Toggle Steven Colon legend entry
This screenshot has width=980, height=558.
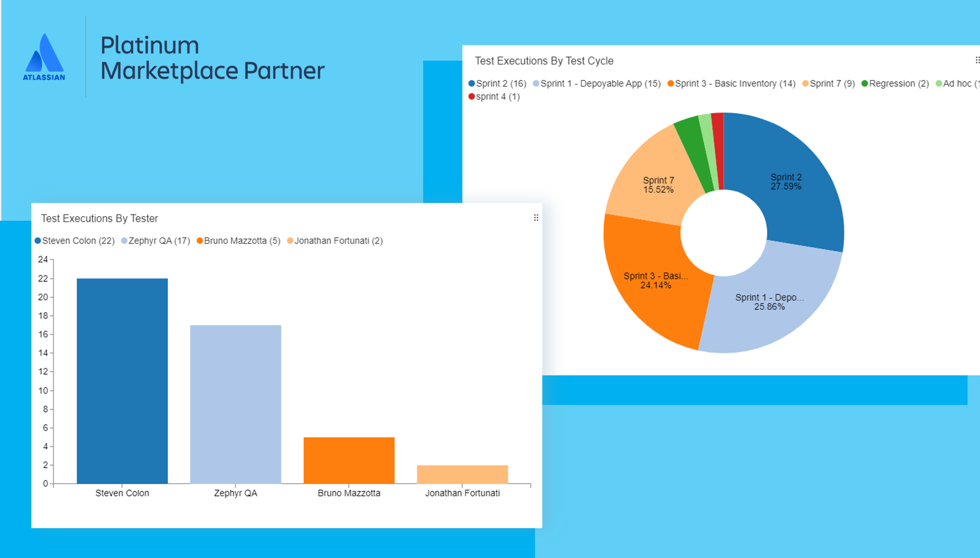point(75,241)
